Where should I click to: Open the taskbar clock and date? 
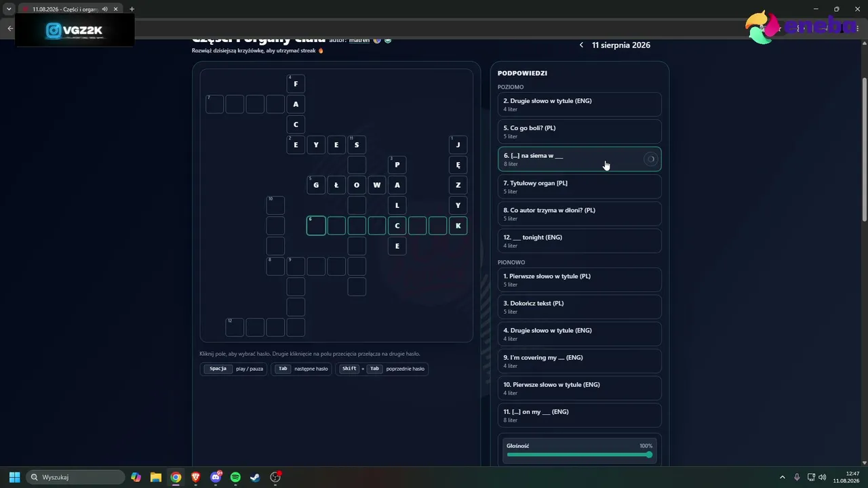pyautogui.click(x=846, y=477)
